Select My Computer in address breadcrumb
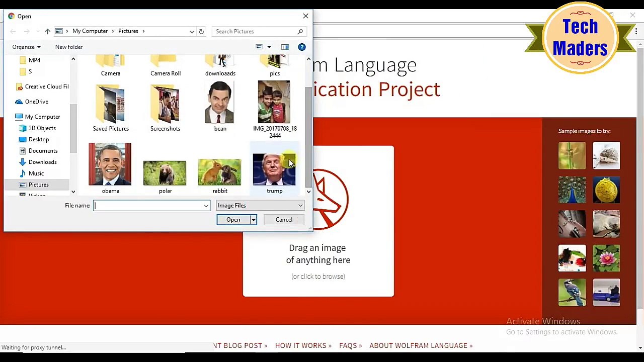Screen dimensions: 644x362 click(x=90, y=31)
